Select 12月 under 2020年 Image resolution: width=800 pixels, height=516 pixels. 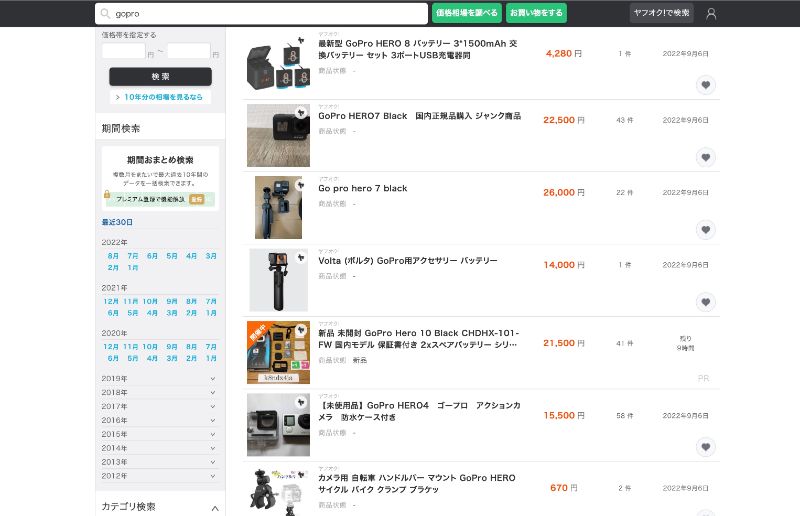111,347
